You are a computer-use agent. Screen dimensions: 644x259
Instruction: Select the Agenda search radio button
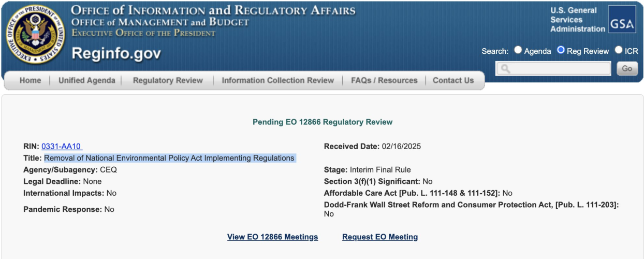518,50
